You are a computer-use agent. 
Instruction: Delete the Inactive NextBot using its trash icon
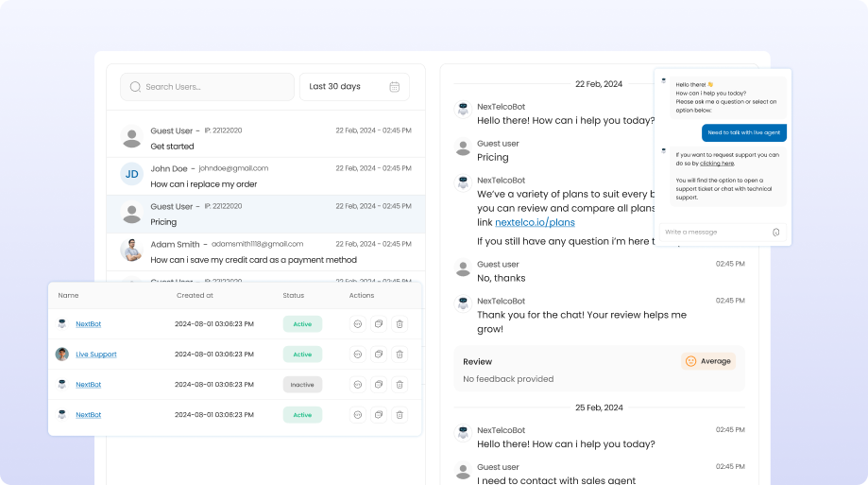pyautogui.click(x=400, y=385)
